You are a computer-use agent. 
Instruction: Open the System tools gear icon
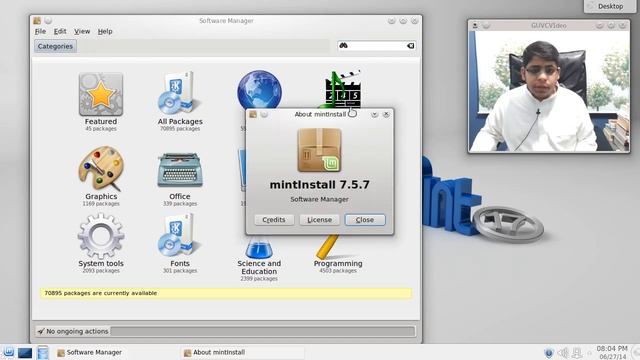click(101, 236)
